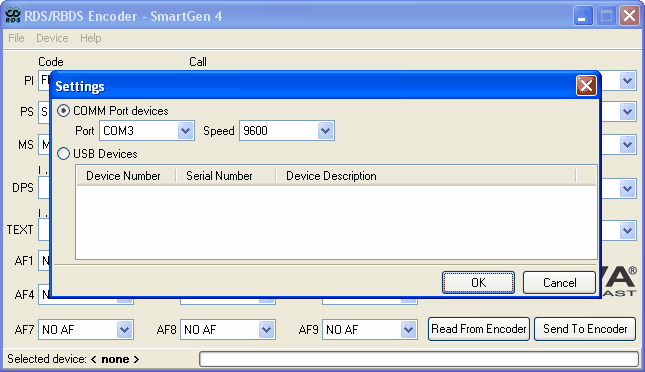Click the Device Description column header

(x=425, y=176)
